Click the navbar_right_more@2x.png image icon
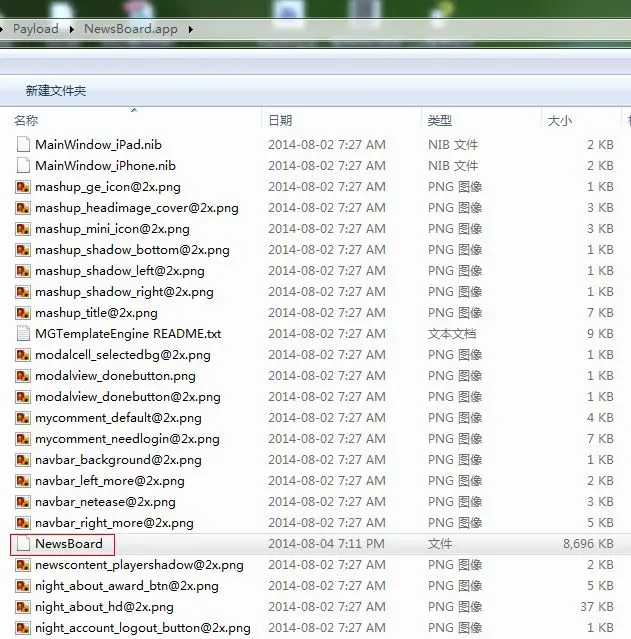The image size is (631, 639). point(23,523)
